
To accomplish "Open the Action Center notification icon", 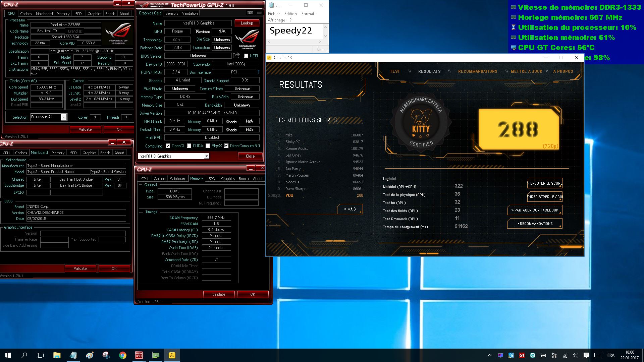I will tap(586, 355).
